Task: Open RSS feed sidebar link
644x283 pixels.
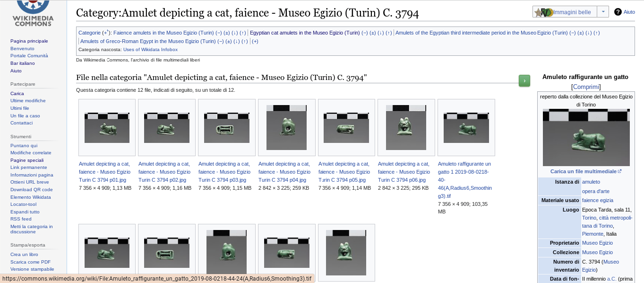Action: pyautogui.click(x=21, y=219)
